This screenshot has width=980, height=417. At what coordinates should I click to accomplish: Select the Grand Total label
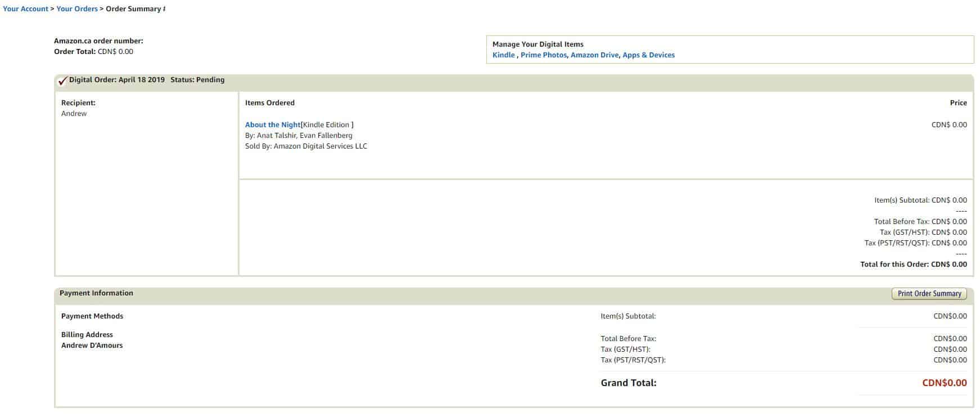pyautogui.click(x=629, y=383)
